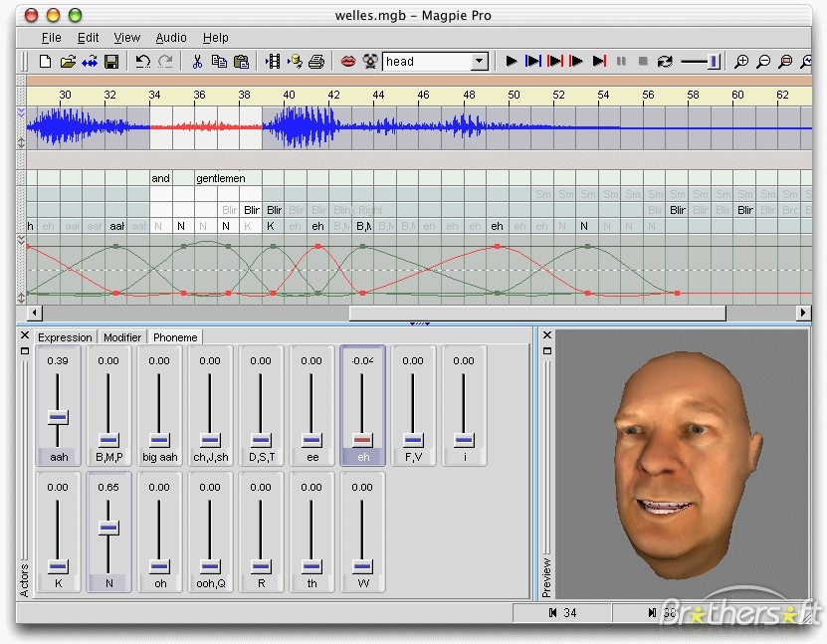Close the Actors panel with the X
Viewport: 827px width, 644px height.
(25, 336)
